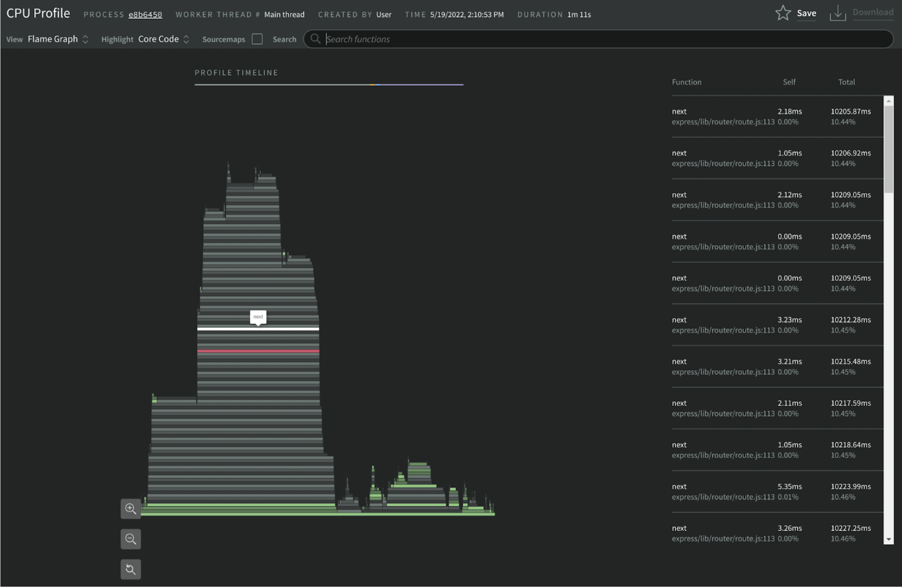Click the 'CPU Profile' page title
Image resolution: width=902 pixels, height=588 pixels.
click(x=38, y=13)
